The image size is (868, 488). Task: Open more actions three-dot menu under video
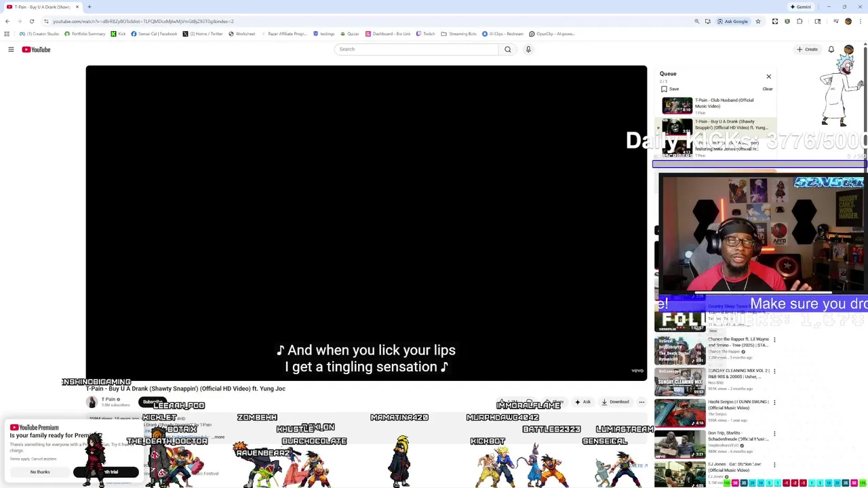(x=642, y=402)
